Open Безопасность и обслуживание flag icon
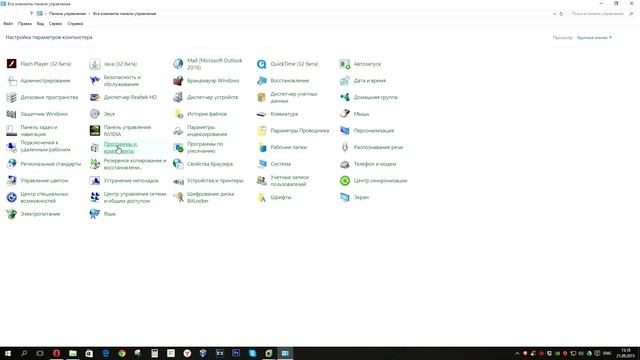This screenshot has width=640, height=360. click(95, 80)
